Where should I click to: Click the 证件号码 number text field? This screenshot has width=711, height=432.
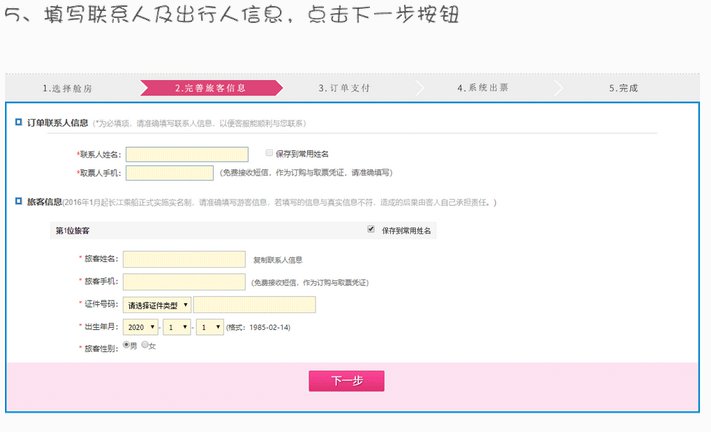255,305
